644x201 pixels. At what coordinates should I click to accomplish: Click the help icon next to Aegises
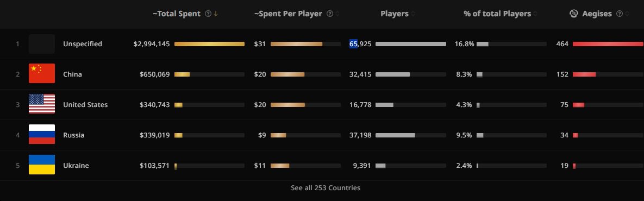click(620, 14)
